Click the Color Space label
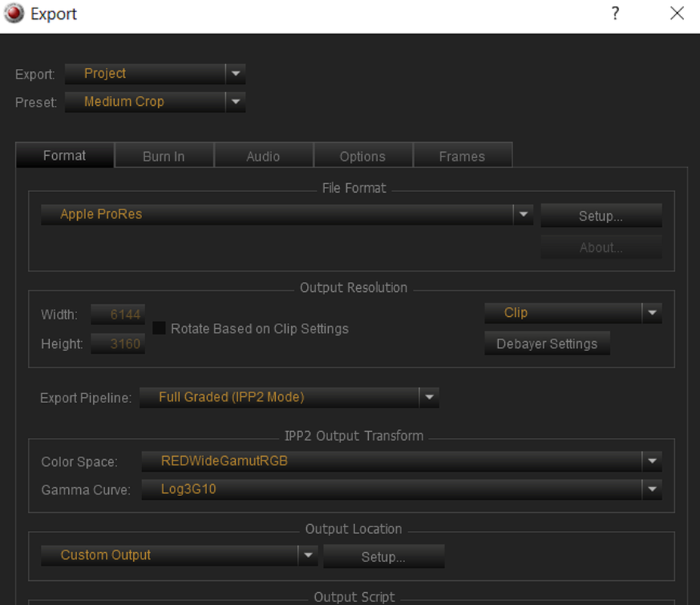 pyautogui.click(x=79, y=461)
